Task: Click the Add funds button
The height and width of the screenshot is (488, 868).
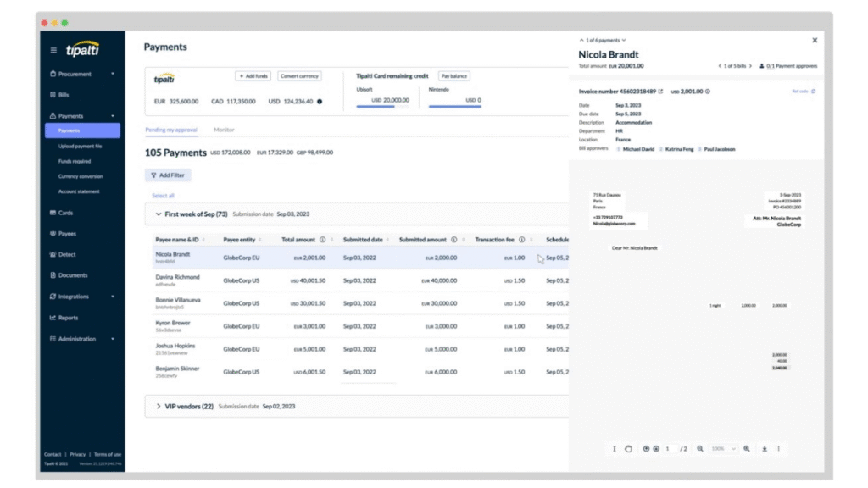Action: coord(253,76)
